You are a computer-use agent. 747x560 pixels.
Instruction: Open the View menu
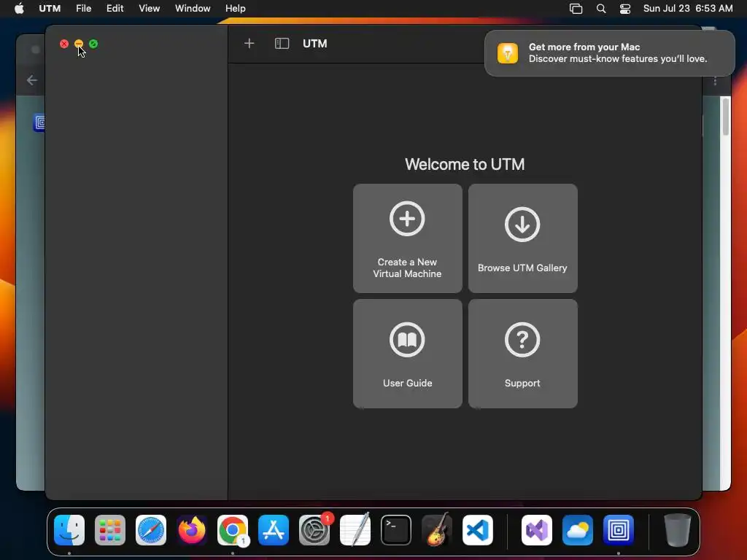[149, 9]
